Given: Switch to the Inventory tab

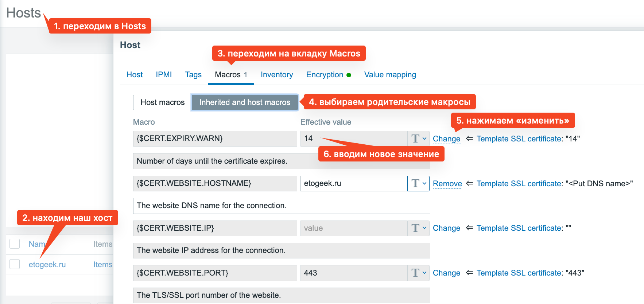Looking at the screenshot, I should (276, 75).
